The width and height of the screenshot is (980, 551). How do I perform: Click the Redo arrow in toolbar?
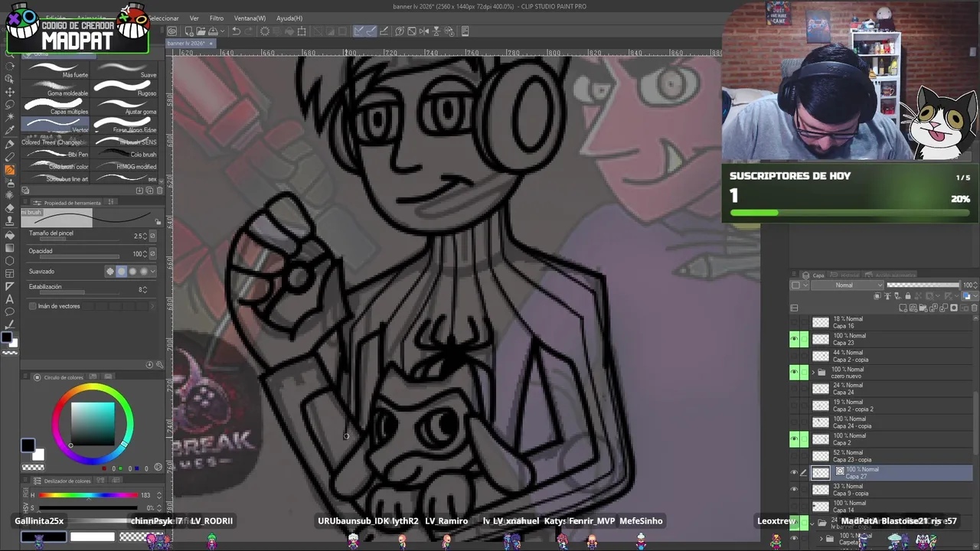[x=249, y=31]
